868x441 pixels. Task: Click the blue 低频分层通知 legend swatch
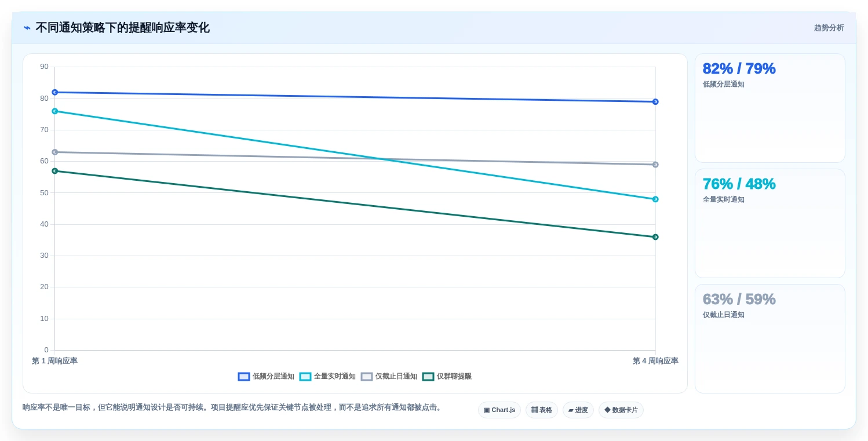click(x=244, y=377)
